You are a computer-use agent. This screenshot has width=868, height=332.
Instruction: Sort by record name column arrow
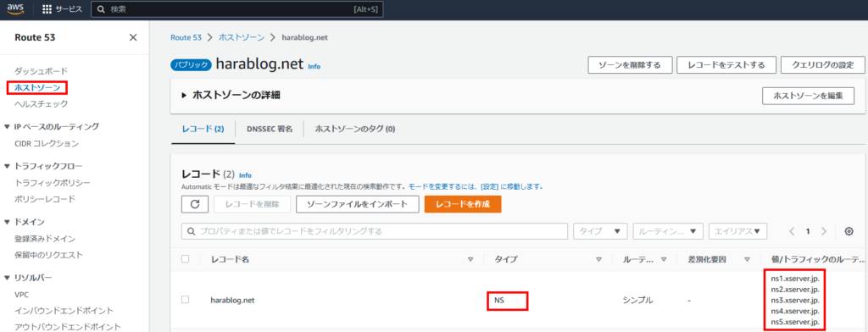click(x=470, y=259)
